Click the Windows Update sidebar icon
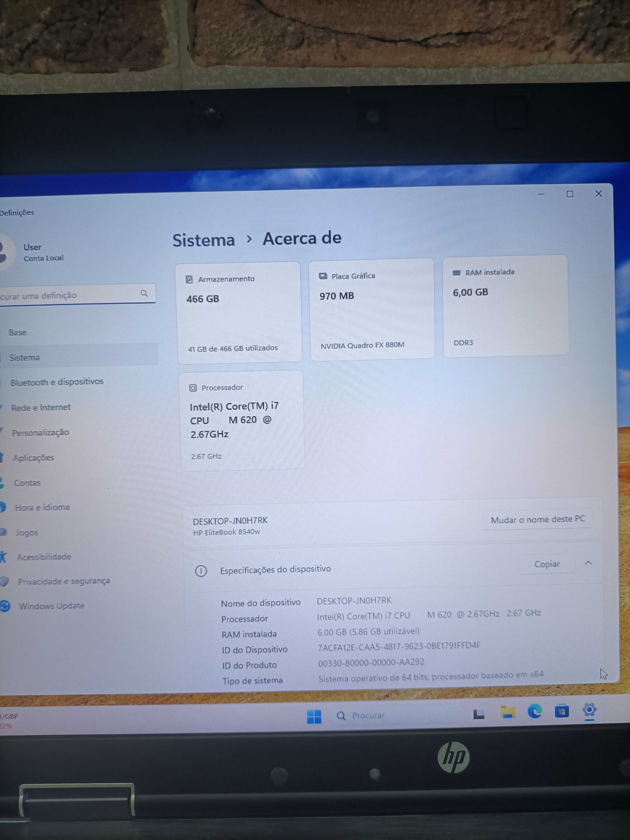The width and height of the screenshot is (630, 840). point(5,606)
